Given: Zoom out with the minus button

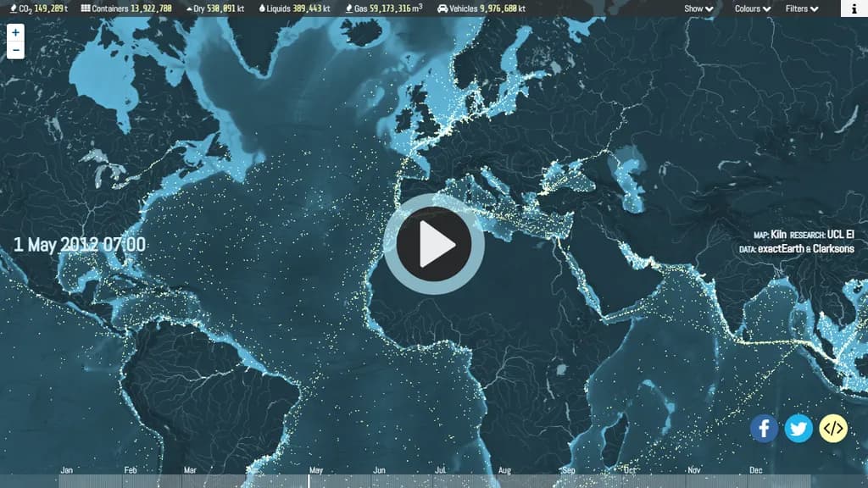Looking at the screenshot, I should click(x=15, y=50).
